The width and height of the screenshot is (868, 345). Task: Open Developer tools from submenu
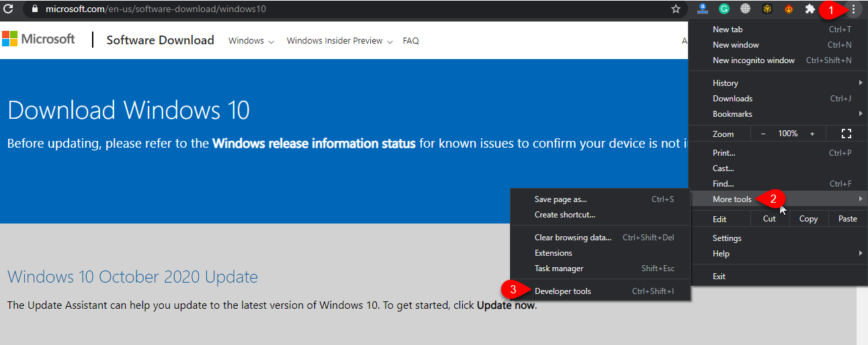click(601, 291)
